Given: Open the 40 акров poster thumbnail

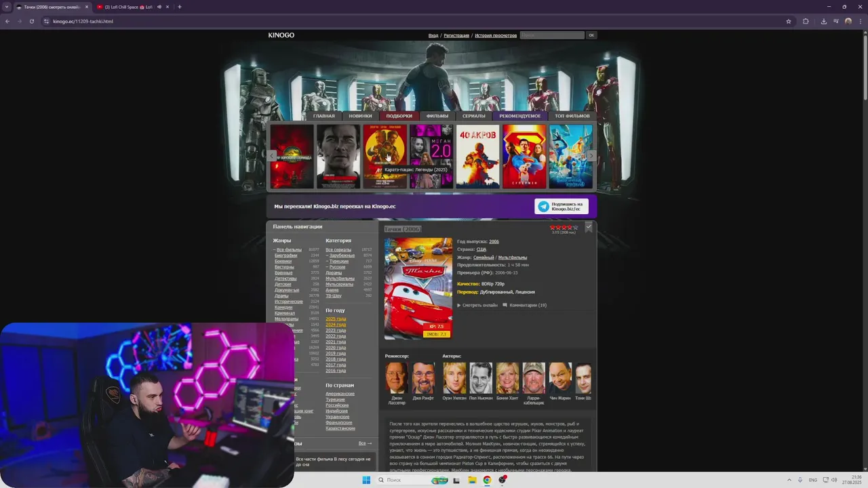Looking at the screenshot, I should coord(477,156).
